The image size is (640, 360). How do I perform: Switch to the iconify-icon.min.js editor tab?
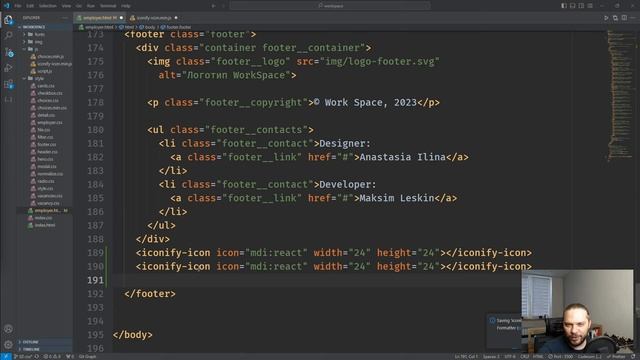[x=153, y=18]
